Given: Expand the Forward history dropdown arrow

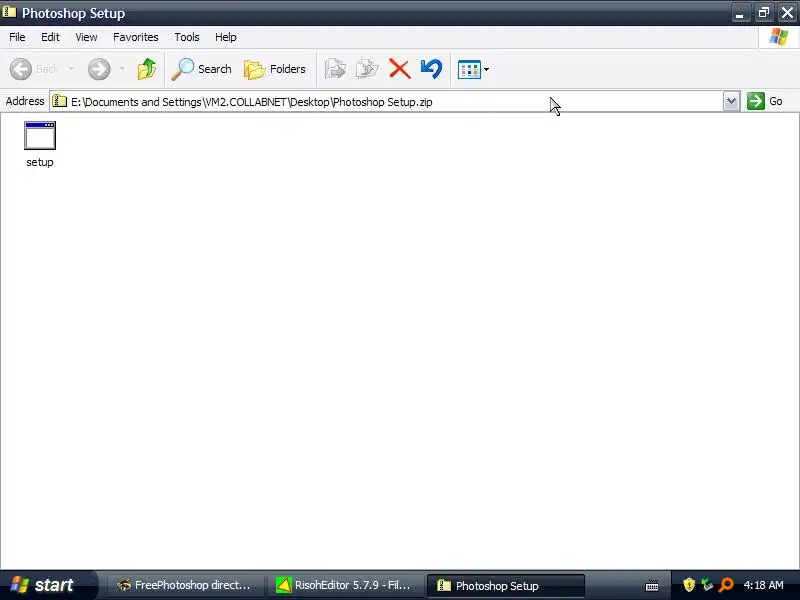Looking at the screenshot, I should pos(122,69).
